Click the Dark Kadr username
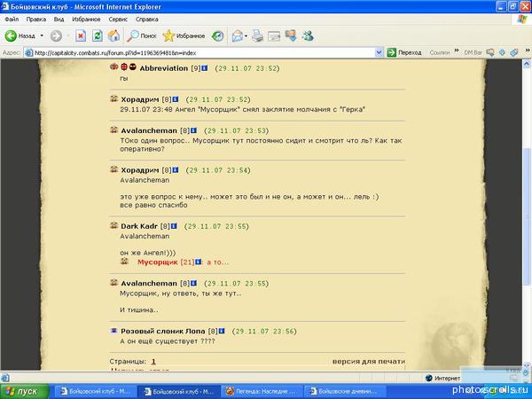The height and width of the screenshot is (399, 532). click(139, 226)
